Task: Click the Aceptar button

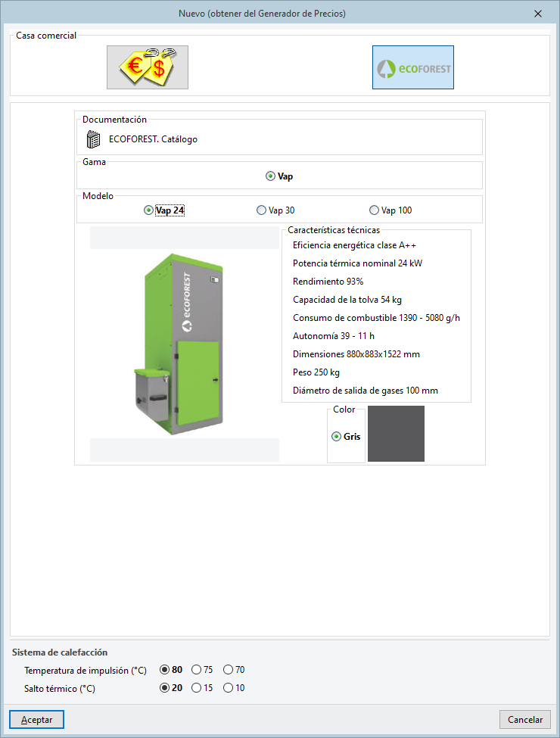Action: pos(37,720)
